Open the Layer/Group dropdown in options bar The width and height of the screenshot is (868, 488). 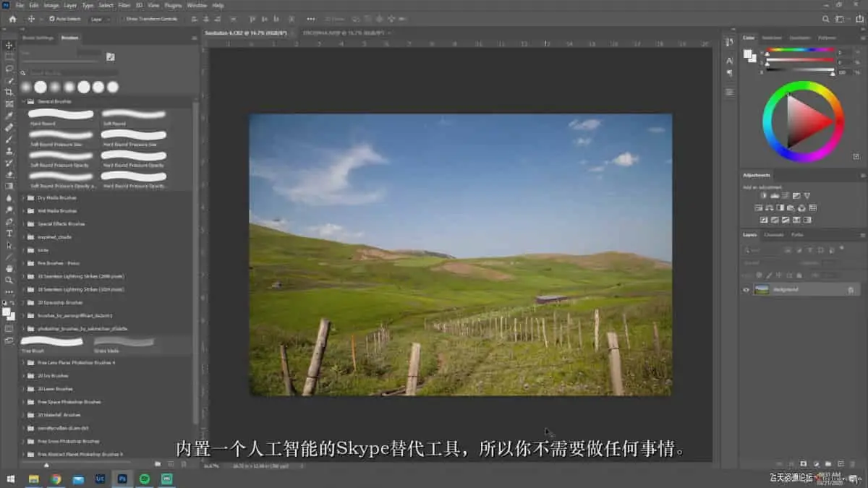pos(100,19)
